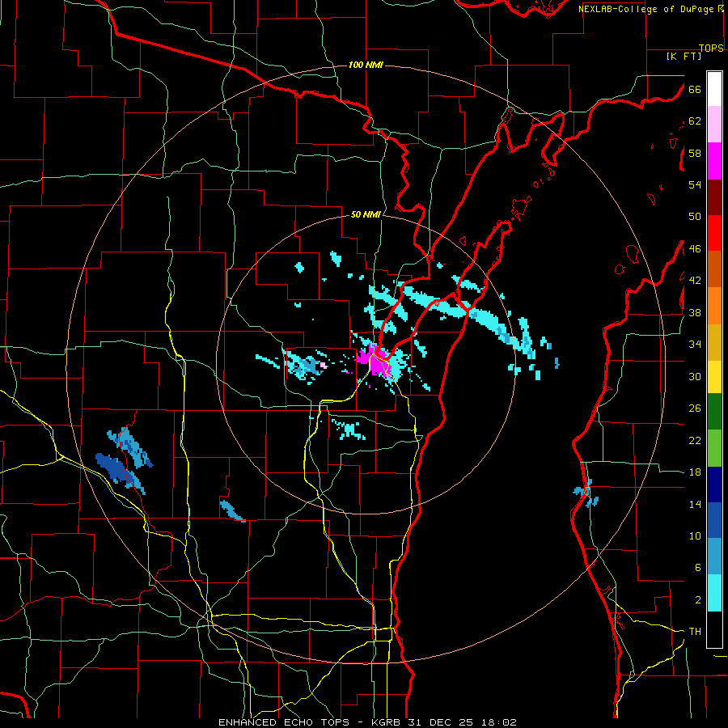
Task: Click the legend value '10'
Action: [x=695, y=536]
